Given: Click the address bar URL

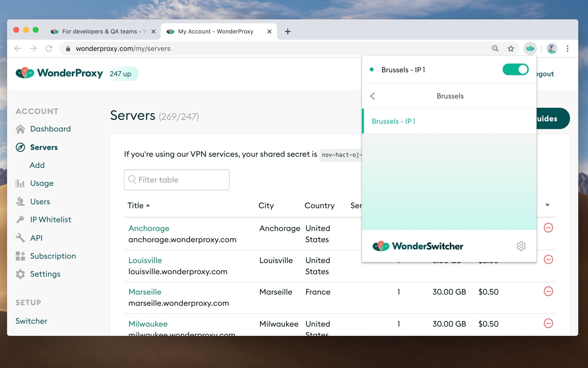Looking at the screenshot, I should click(123, 48).
